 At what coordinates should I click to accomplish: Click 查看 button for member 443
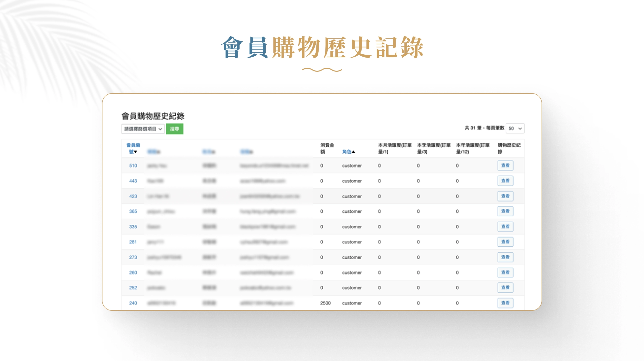point(505,181)
